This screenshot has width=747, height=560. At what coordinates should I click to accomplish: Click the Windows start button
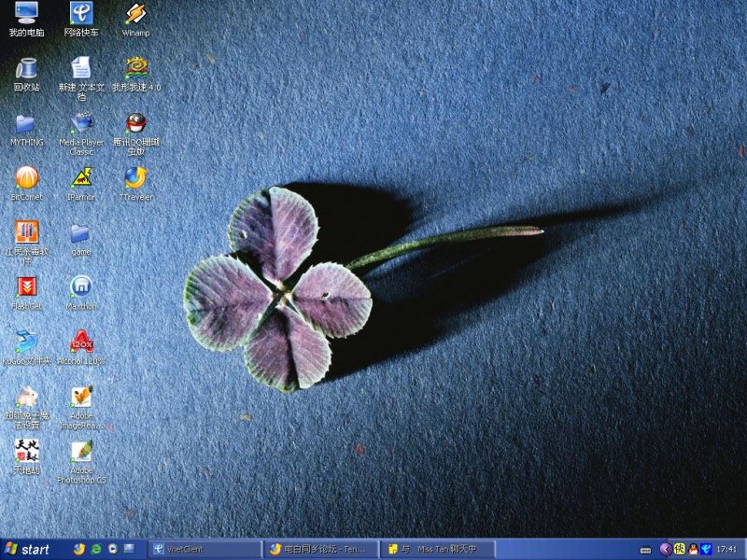point(28,549)
